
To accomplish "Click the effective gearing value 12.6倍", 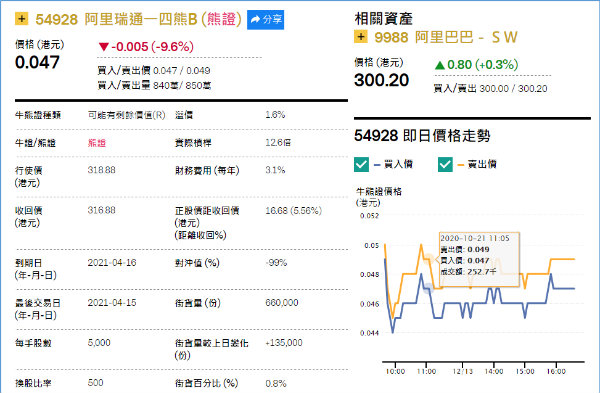I will pyautogui.click(x=278, y=143).
